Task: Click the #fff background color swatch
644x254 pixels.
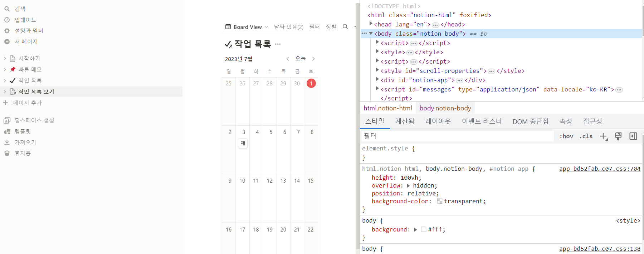Action: (x=424, y=230)
